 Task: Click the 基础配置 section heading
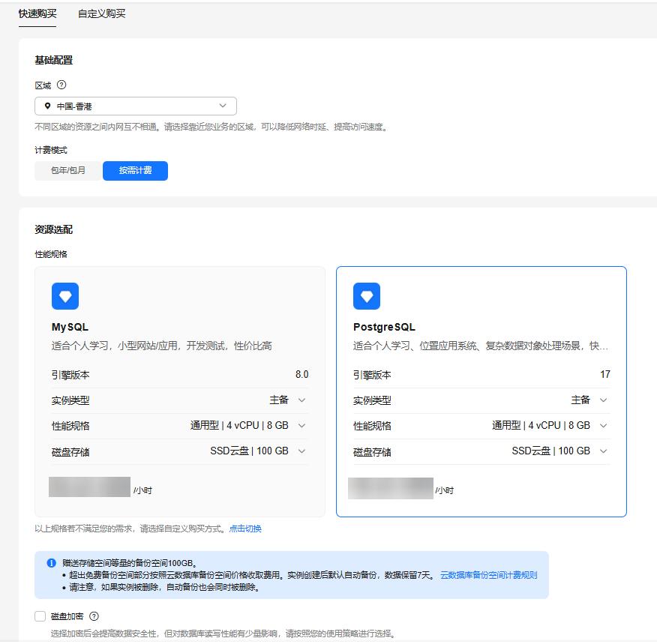pyautogui.click(x=54, y=60)
